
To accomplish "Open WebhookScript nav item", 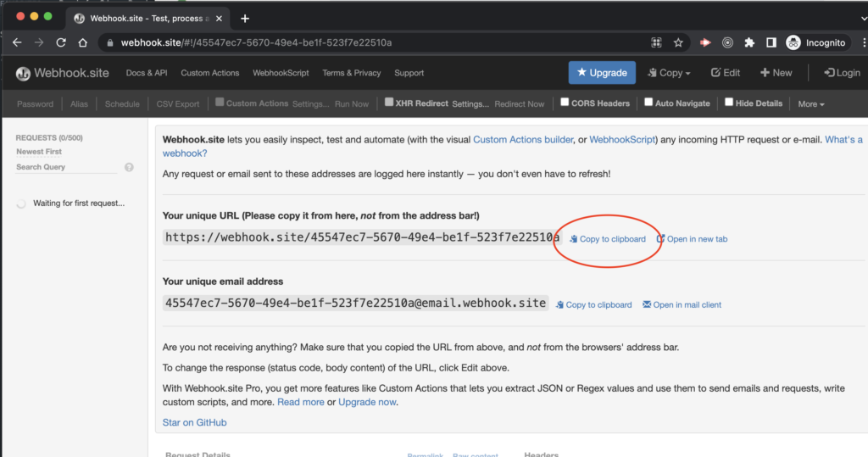I will pyautogui.click(x=281, y=73).
